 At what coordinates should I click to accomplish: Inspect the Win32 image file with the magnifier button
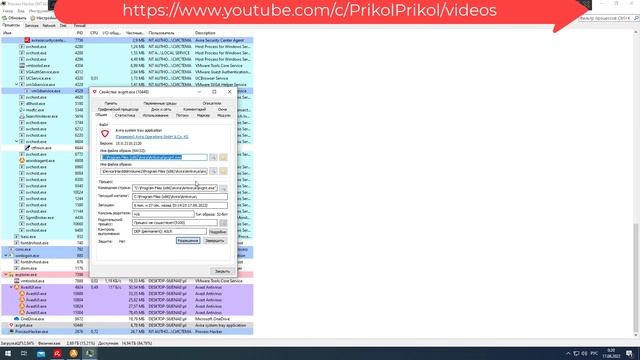tap(213, 157)
